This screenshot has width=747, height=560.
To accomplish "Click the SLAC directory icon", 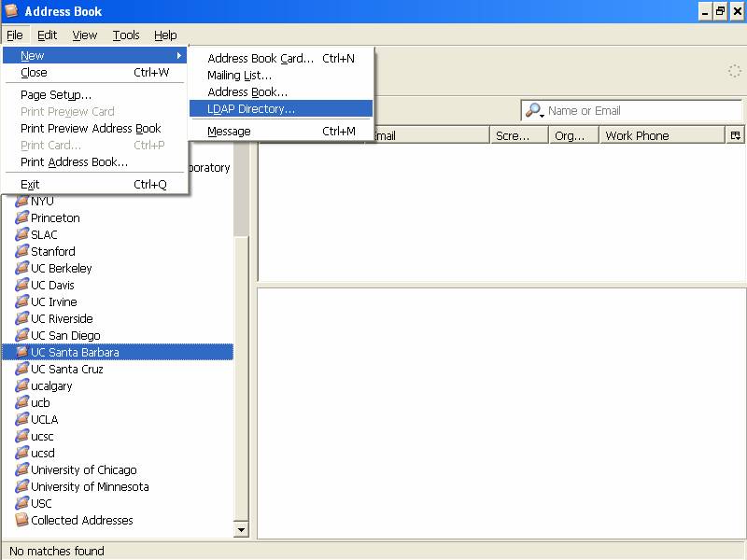I will [x=21, y=234].
